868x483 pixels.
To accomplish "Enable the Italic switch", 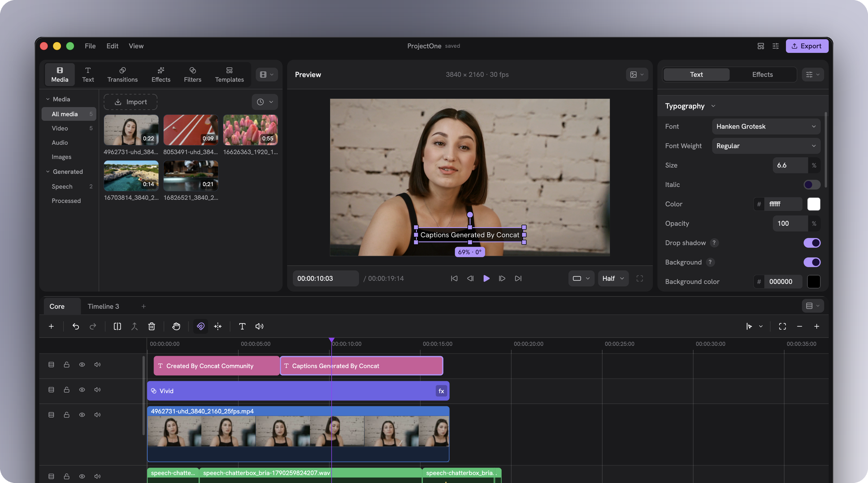I will tap(812, 185).
